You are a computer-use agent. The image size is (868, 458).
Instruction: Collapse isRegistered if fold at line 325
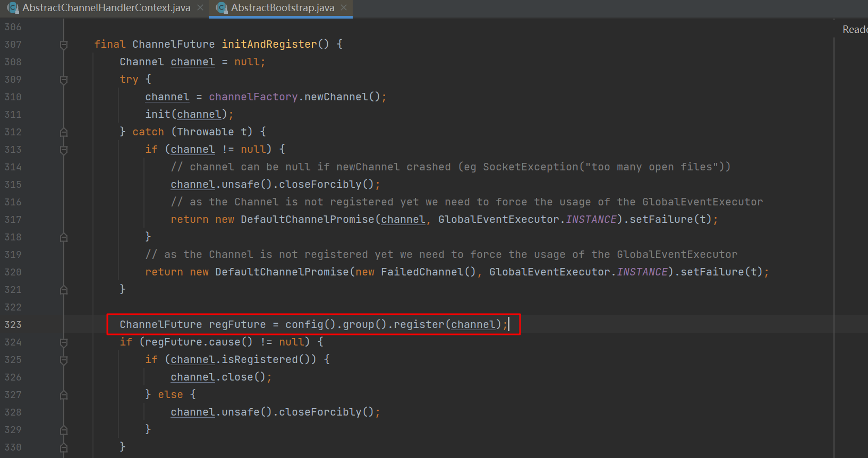point(64,360)
